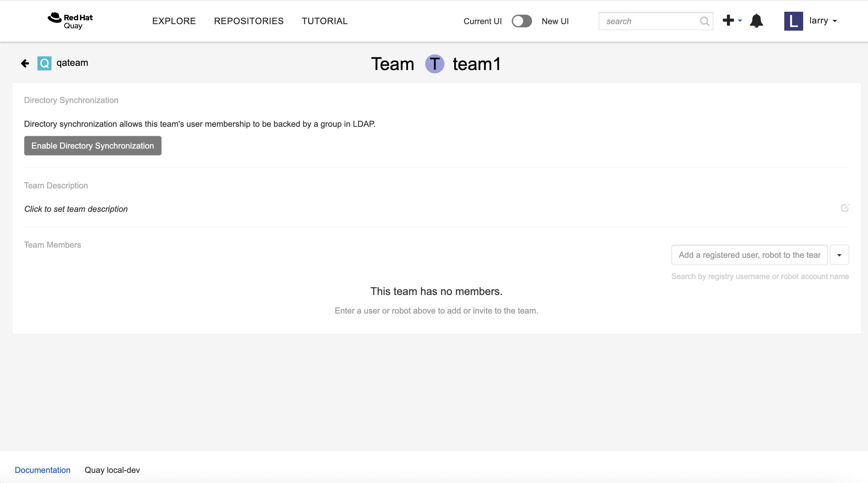Toggle the Current UI / New UI switch

coord(521,21)
